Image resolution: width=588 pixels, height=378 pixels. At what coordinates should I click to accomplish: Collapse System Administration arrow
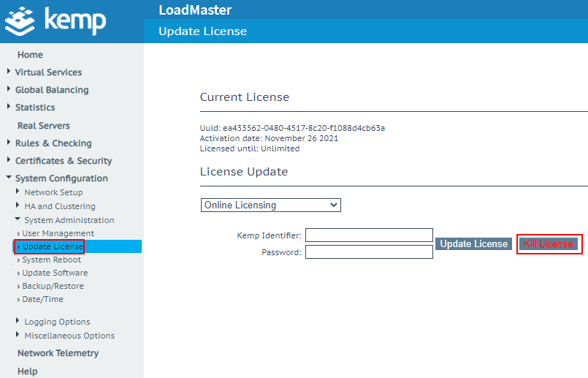(18, 219)
